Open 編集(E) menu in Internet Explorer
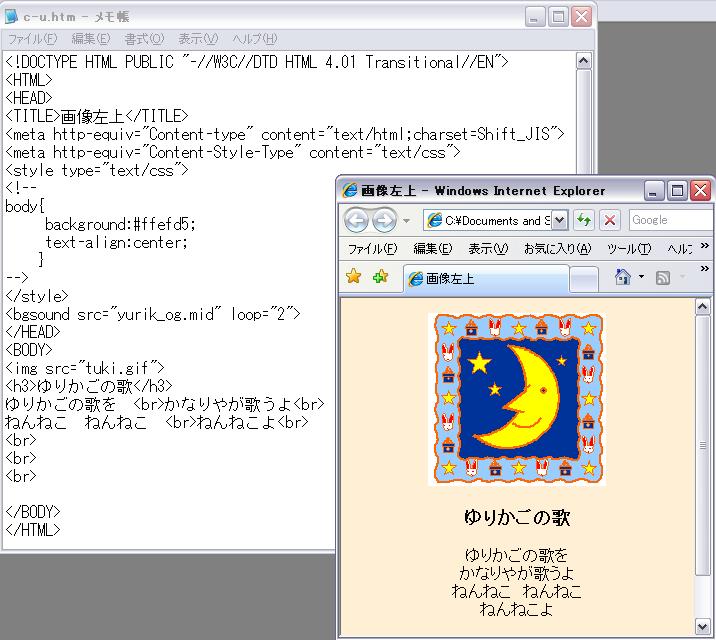This screenshot has height=640, width=716. (x=432, y=249)
